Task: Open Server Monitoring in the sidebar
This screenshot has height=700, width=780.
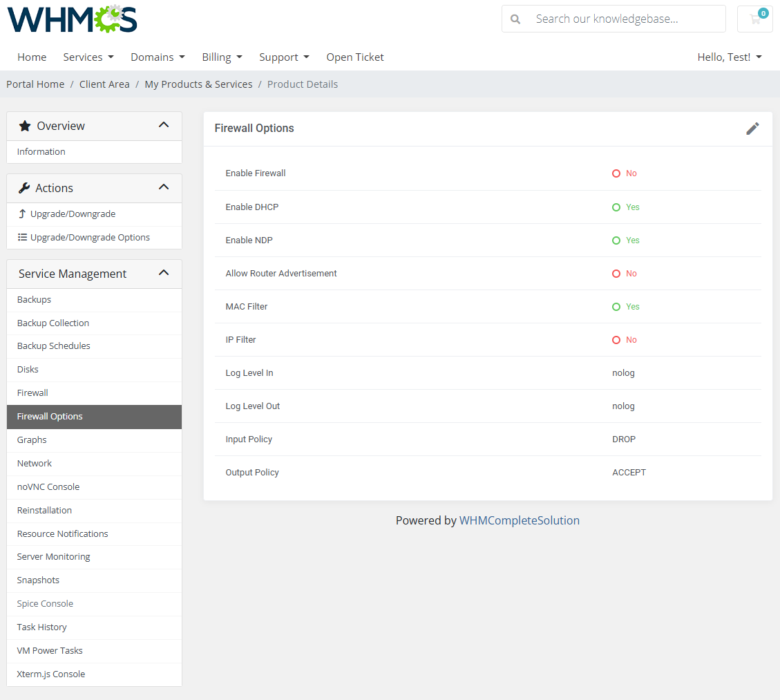Action: pyautogui.click(x=94, y=557)
